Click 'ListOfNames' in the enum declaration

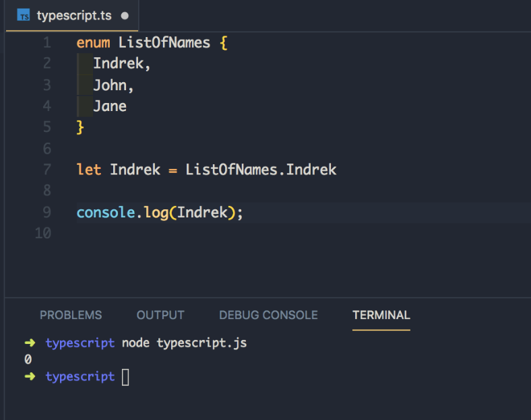pyautogui.click(x=164, y=43)
